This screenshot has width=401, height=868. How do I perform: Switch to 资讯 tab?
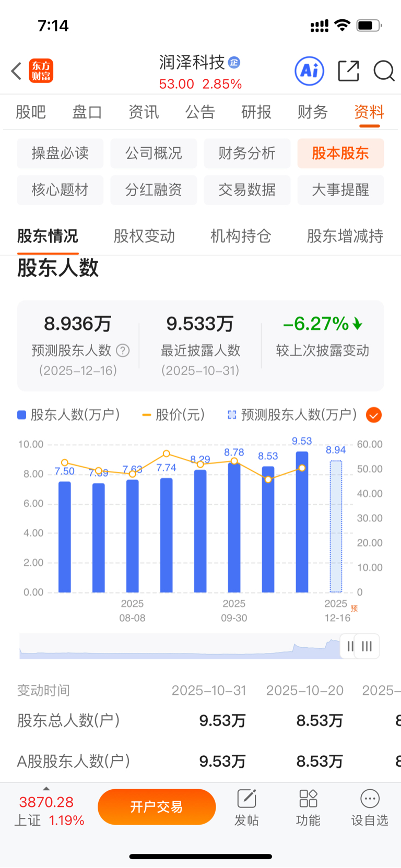click(144, 112)
